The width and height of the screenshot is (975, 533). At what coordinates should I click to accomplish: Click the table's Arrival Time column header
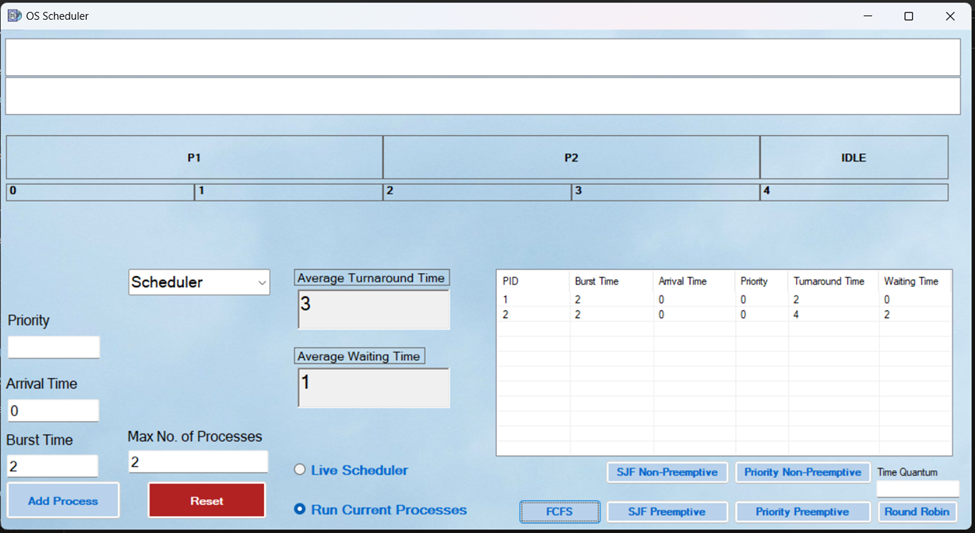[694, 281]
